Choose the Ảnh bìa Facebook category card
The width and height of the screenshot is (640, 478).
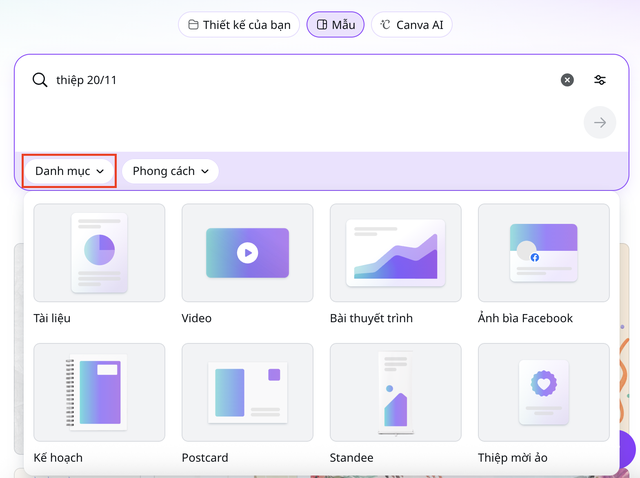pos(544,253)
